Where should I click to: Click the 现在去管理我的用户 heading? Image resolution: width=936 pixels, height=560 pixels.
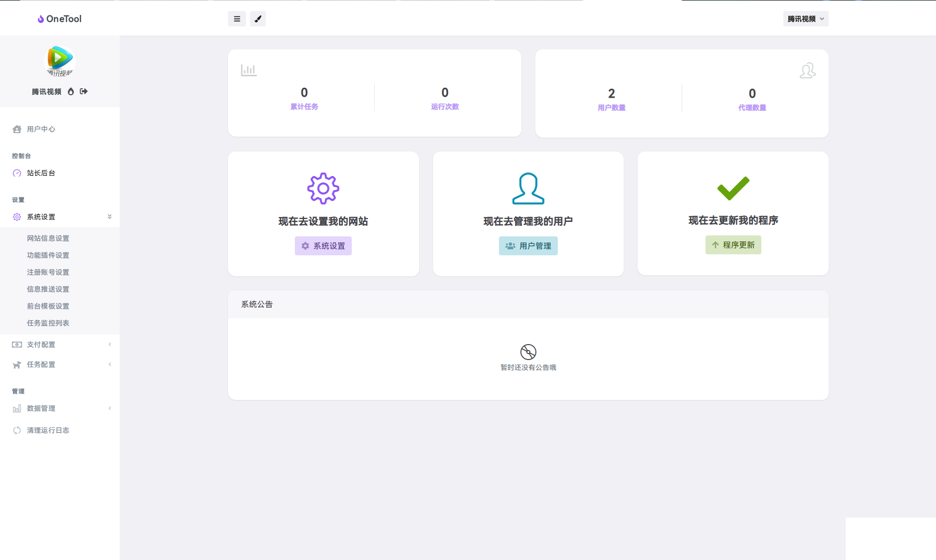coord(528,221)
